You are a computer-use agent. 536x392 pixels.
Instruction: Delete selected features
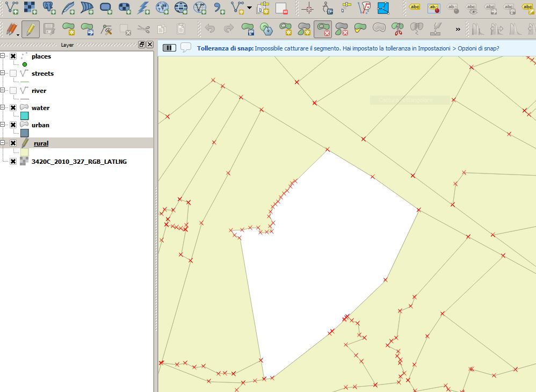(x=125, y=29)
